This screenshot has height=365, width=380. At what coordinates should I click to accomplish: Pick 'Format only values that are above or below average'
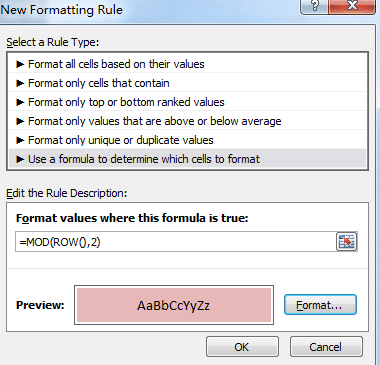(188, 121)
